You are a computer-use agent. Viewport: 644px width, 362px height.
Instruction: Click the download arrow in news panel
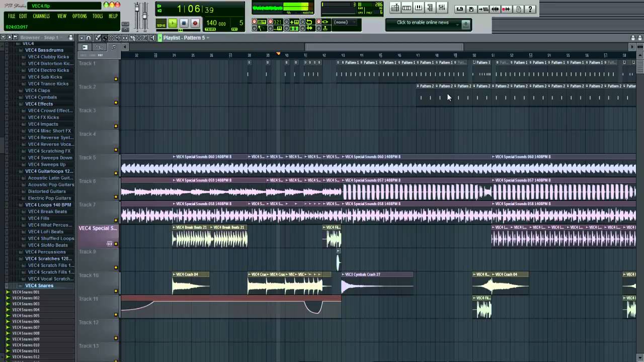coord(465,24)
